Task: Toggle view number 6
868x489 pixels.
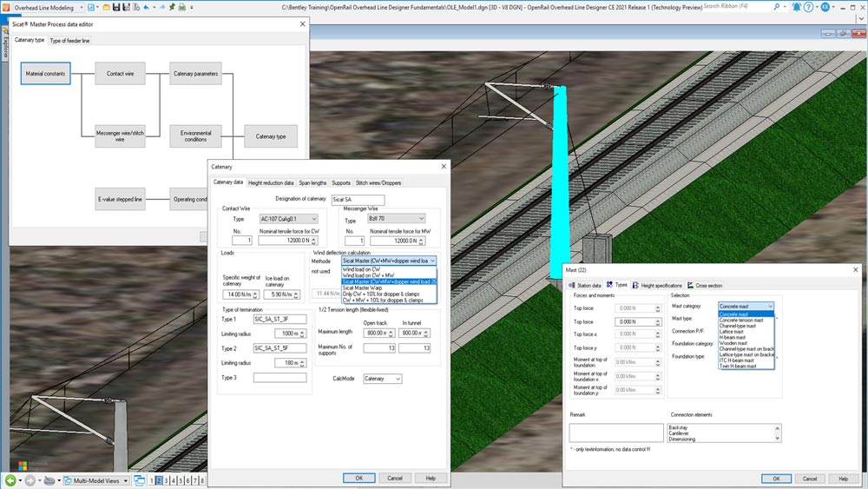Action: tap(187, 480)
